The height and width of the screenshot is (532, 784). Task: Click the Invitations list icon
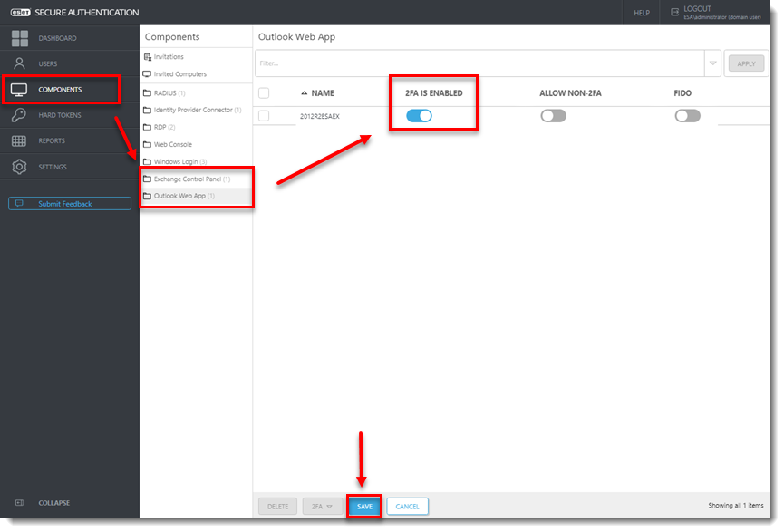(x=148, y=57)
